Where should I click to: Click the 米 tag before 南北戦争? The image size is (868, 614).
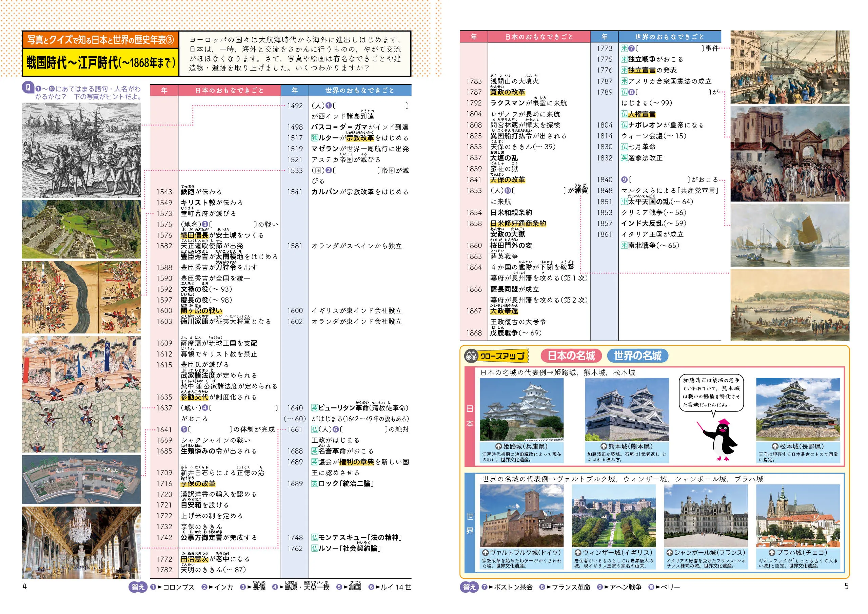[624, 245]
